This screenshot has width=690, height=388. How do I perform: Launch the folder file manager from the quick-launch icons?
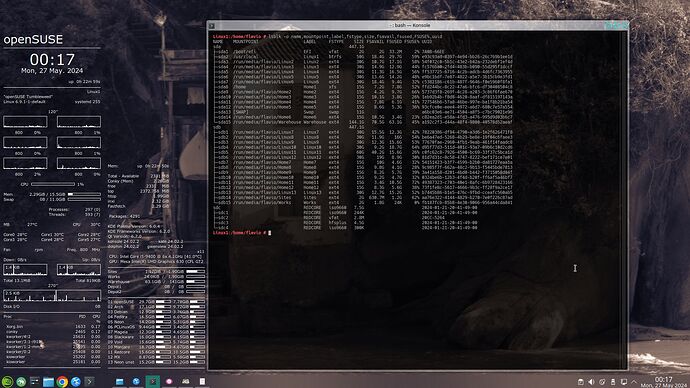click(48, 381)
